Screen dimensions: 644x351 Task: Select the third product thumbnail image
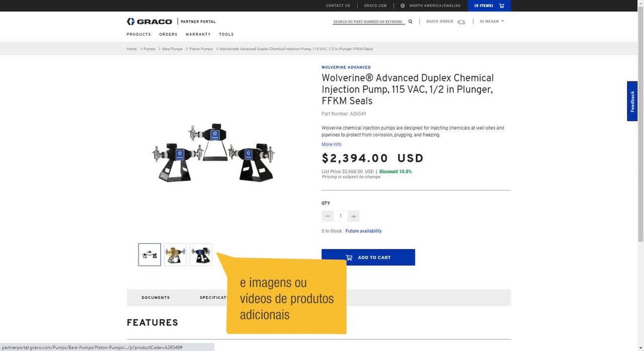(x=201, y=254)
